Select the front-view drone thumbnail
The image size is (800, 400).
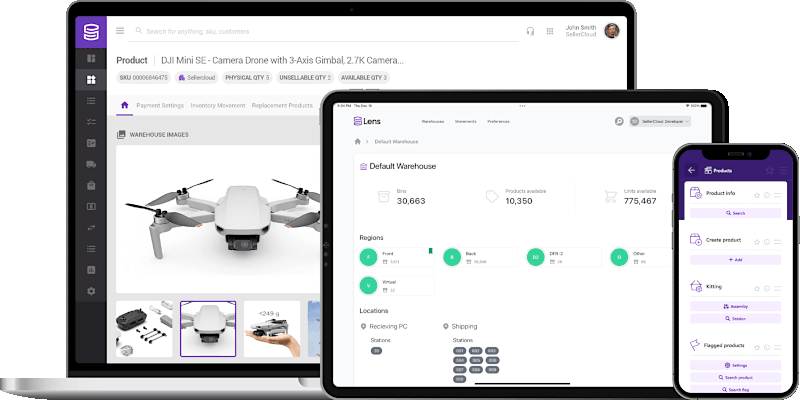pos(208,329)
